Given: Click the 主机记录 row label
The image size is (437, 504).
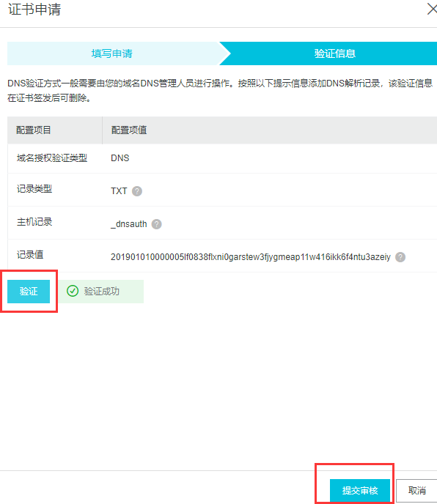Looking at the screenshot, I should (34, 222).
